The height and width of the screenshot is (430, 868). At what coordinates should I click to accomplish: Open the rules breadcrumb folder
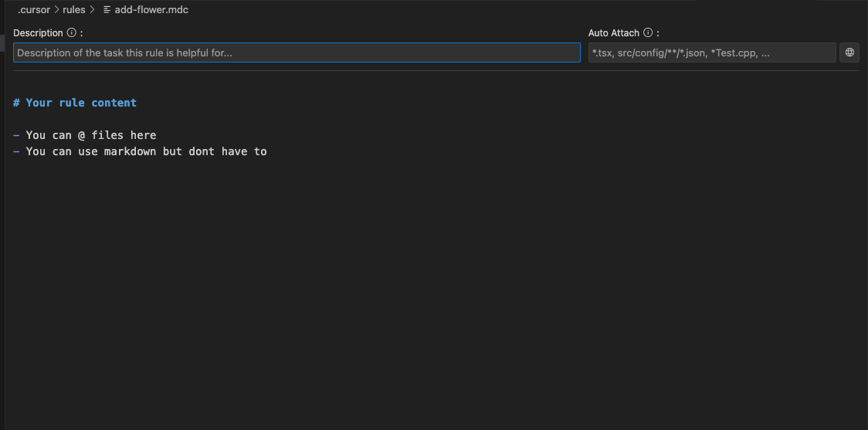click(x=73, y=10)
